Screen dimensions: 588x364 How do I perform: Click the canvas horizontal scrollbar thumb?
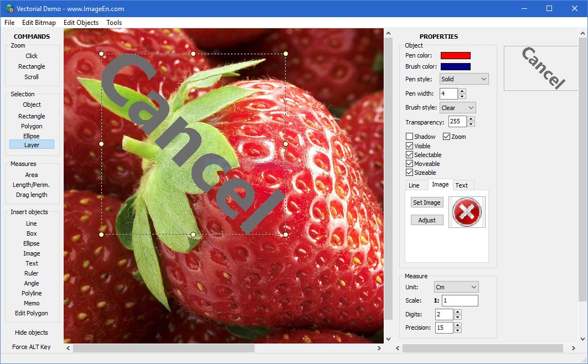pyautogui.click(x=163, y=349)
